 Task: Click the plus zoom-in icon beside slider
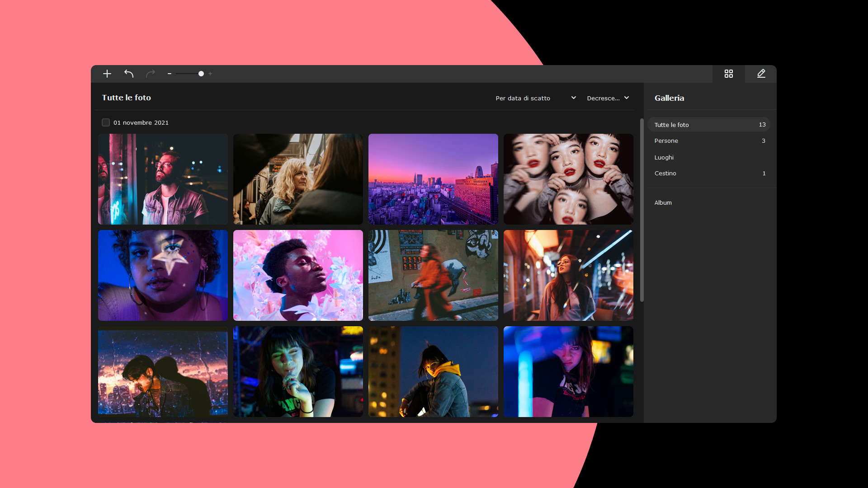click(210, 74)
